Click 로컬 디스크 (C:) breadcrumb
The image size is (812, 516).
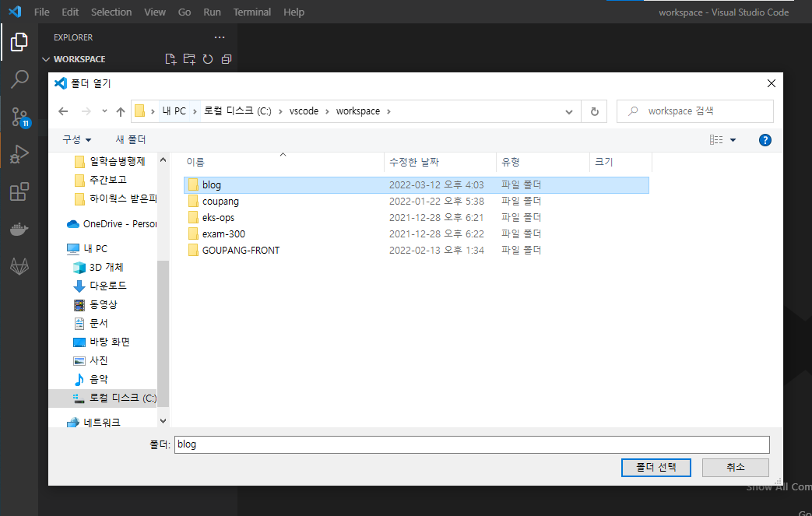click(237, 111)
